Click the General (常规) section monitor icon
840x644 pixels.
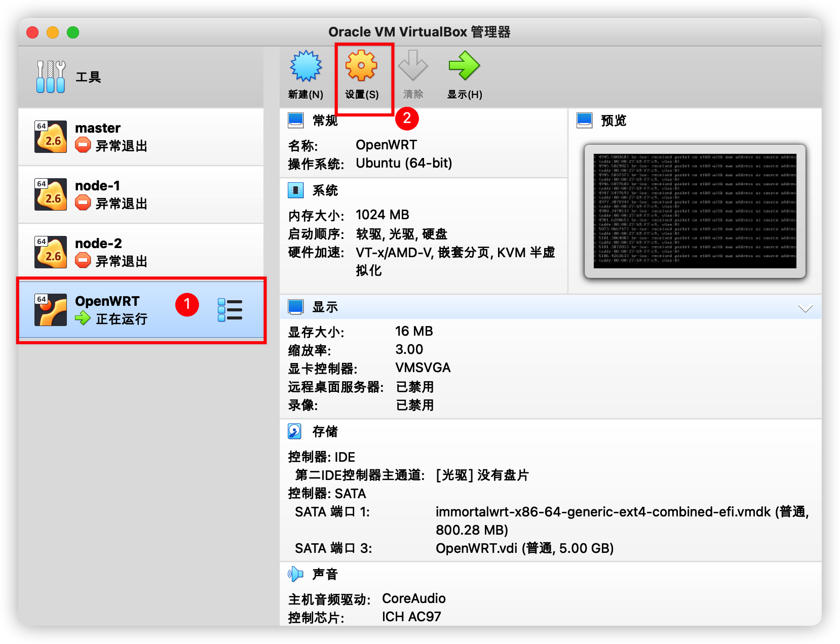(295, 120)
